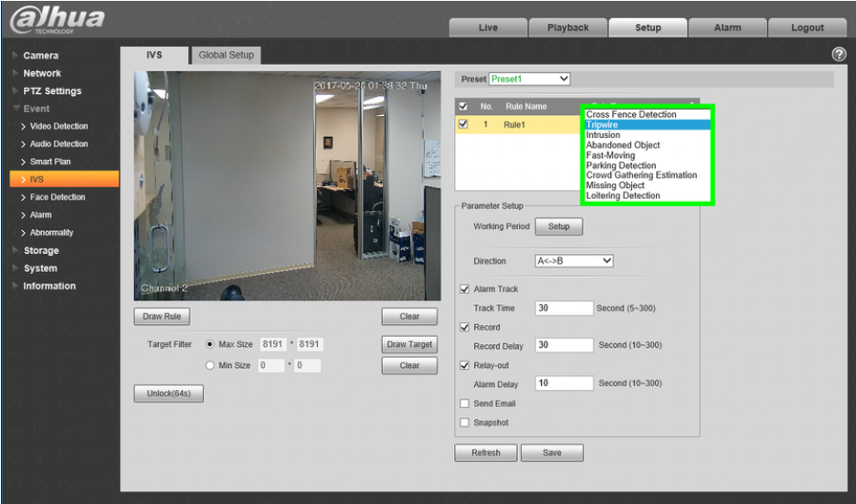Viewport: 856px width, 504px height.
Task: Save the IVS rule settings
Action: pyautogui.click(x=552, y=453)
